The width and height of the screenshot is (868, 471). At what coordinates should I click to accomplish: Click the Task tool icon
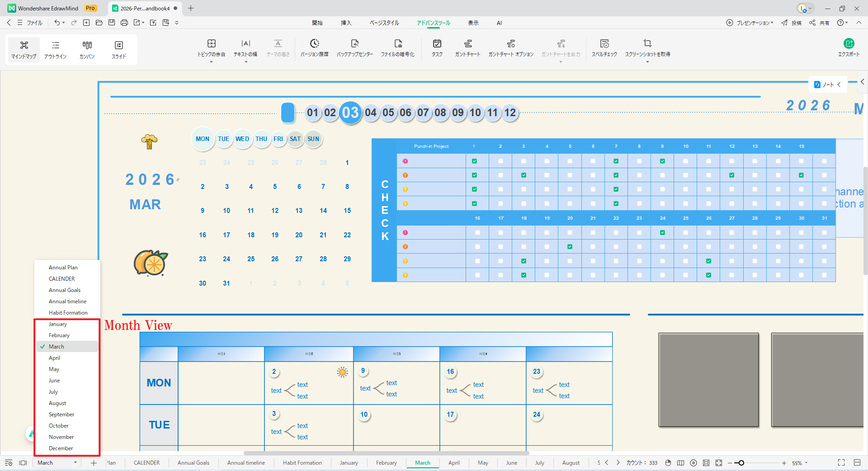coord(437,47)
